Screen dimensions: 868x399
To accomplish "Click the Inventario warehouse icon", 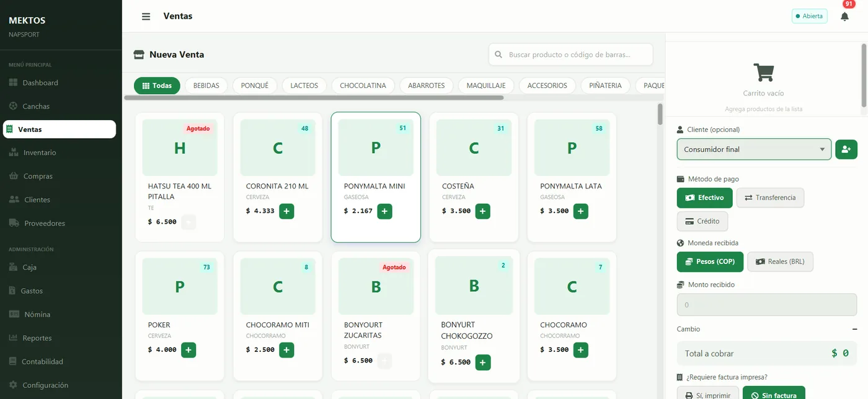I will pos(14,152).
